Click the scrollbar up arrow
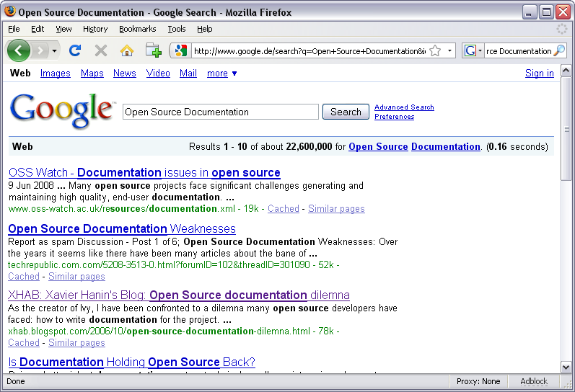 pyautogui.click(x=566, y=71)
